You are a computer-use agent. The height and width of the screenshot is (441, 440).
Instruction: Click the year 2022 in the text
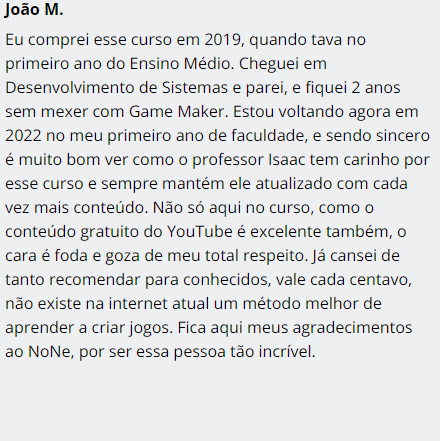click(23, 136)
